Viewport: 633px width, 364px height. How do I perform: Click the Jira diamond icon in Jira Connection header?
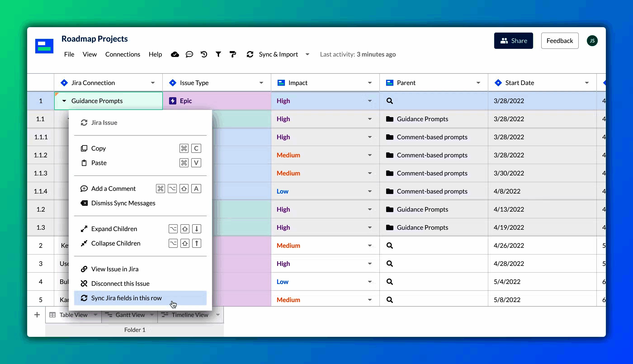pyautogui.click(x=64, y=83)
